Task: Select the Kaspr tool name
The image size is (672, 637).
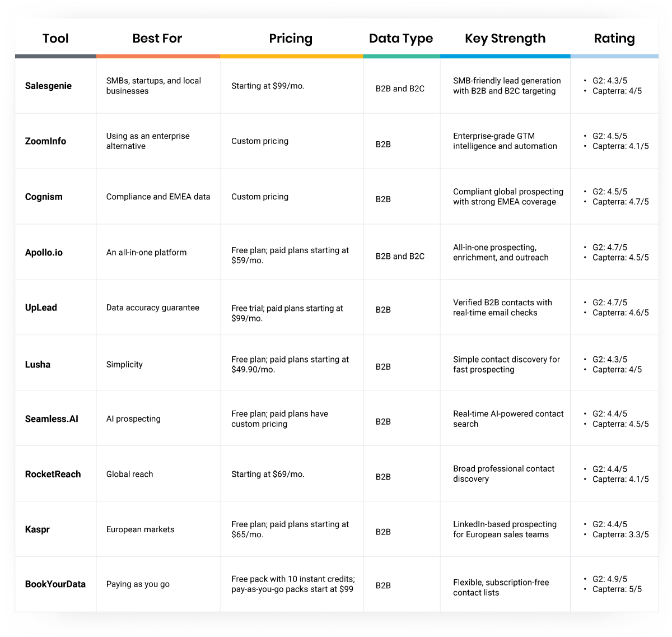Action: point(37,529)
